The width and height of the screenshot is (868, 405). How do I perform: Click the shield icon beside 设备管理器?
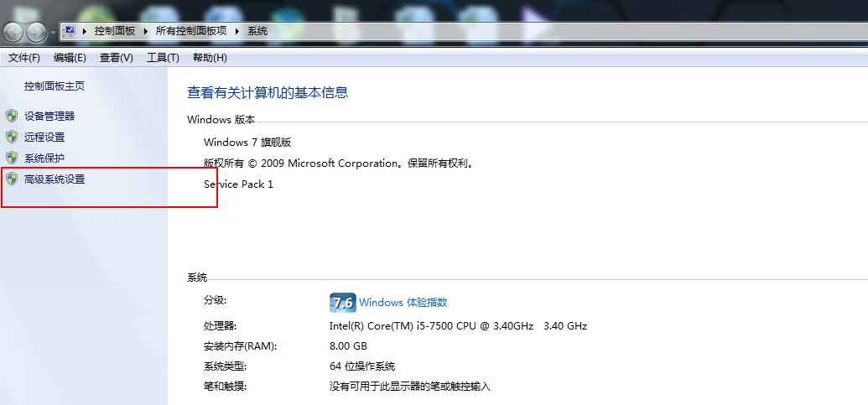pos(12,117)
